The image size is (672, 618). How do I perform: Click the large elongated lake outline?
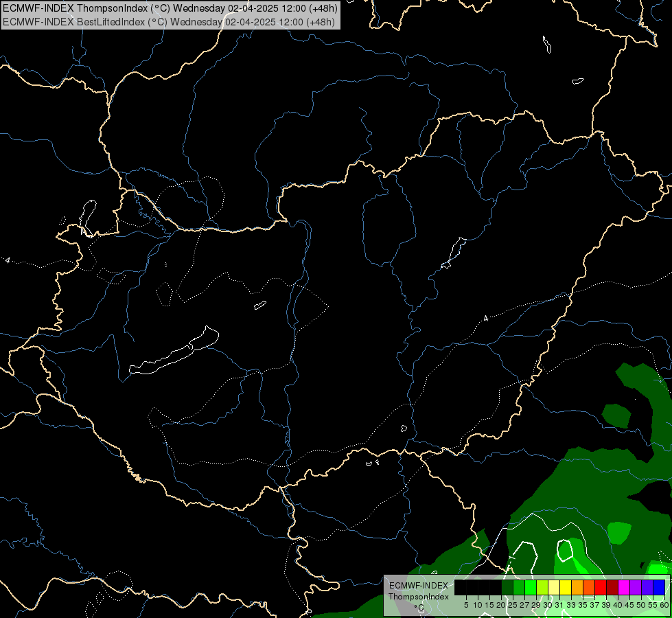(174, 351)
